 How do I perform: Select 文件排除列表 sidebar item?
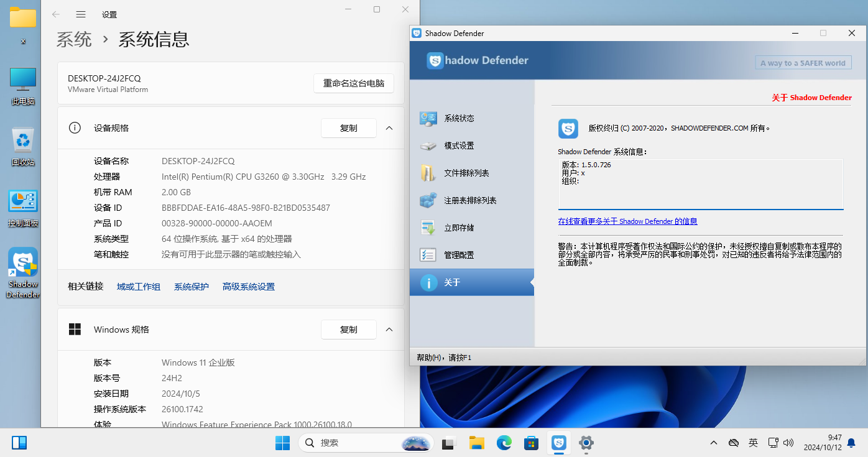pos(472,173)
